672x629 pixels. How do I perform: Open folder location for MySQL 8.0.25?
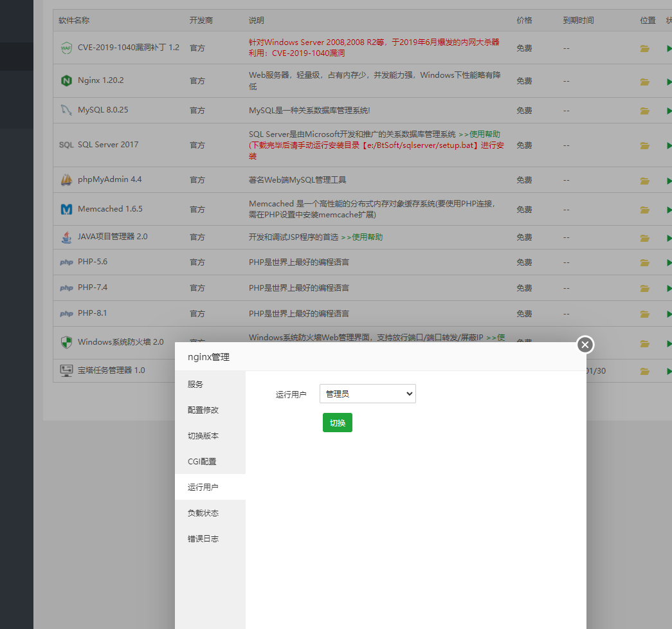point(644,111)
